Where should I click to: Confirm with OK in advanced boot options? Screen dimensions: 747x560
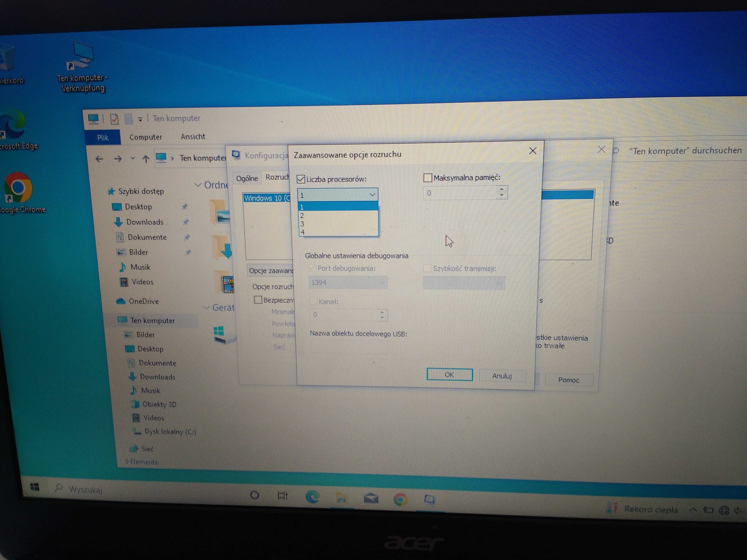(x=449, y=374)
